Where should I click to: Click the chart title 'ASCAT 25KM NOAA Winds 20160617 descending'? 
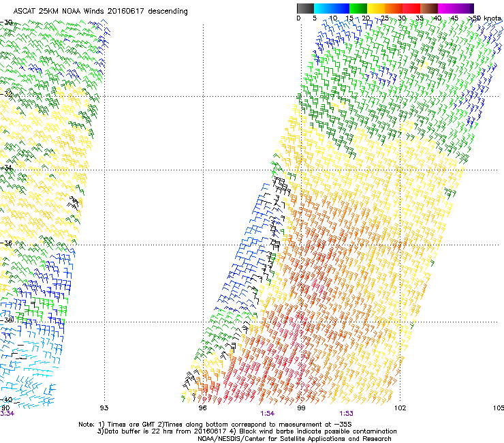pos(100,12)
